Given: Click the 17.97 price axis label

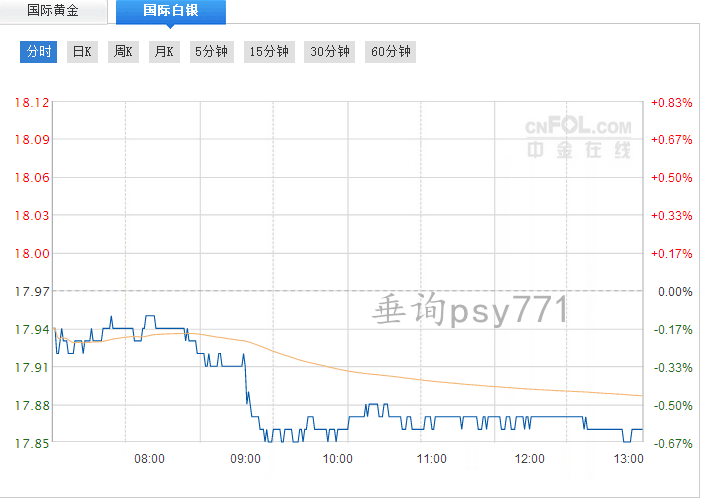Looking at the screenshot, I should point(32,292).
